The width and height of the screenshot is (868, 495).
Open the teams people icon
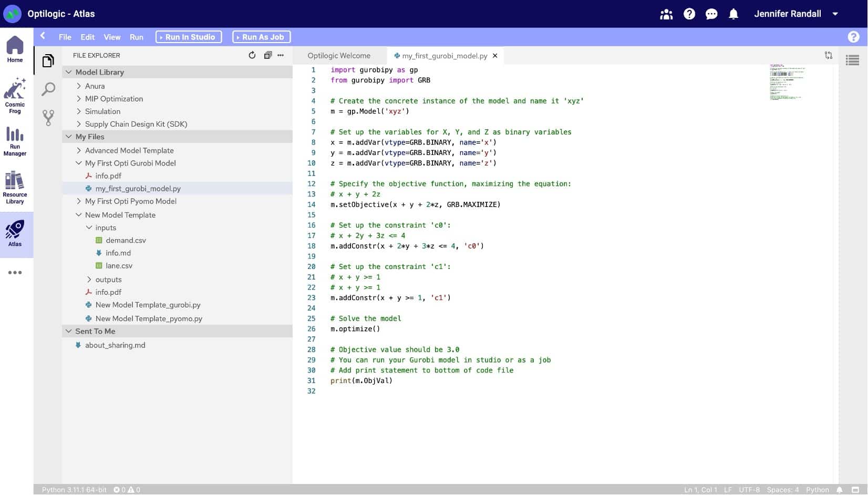[666, 14]
